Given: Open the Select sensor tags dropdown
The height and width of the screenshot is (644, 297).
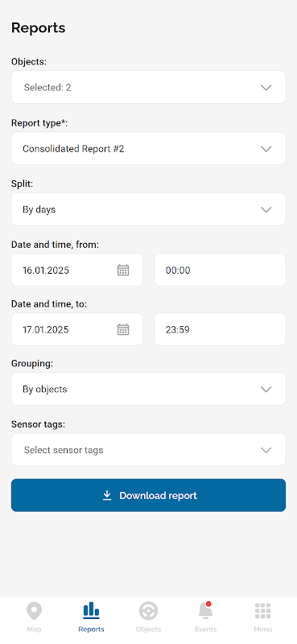Looking at the screenshot, I should click(148, 450).
